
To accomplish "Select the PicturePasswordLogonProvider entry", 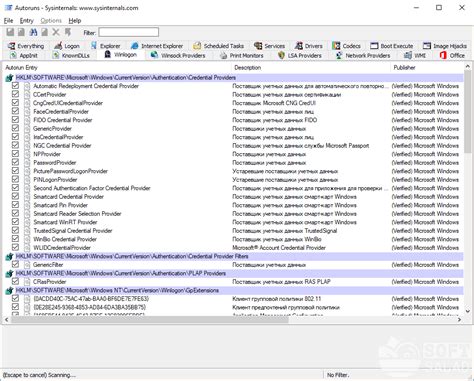I will click(x=70, y=171).
